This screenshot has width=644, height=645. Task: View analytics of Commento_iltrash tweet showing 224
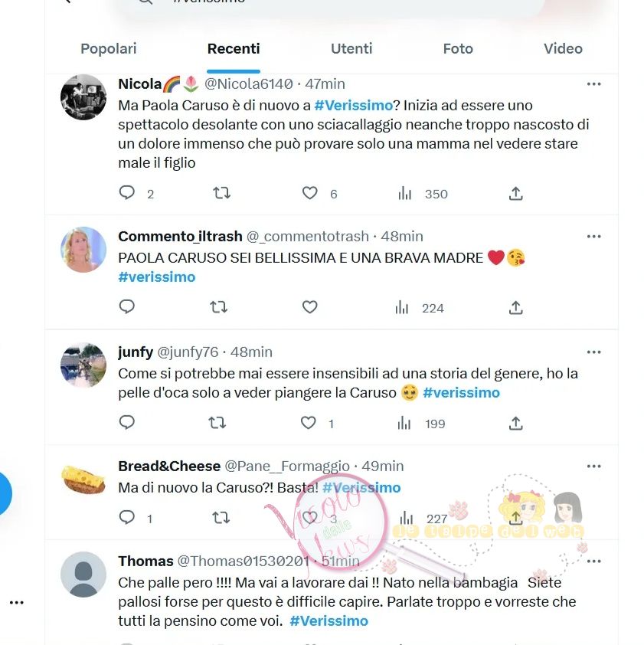point(419,307)
